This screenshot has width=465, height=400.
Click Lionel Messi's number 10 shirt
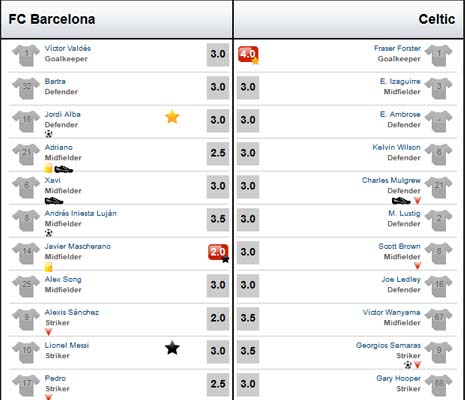(x=26, y=352)
